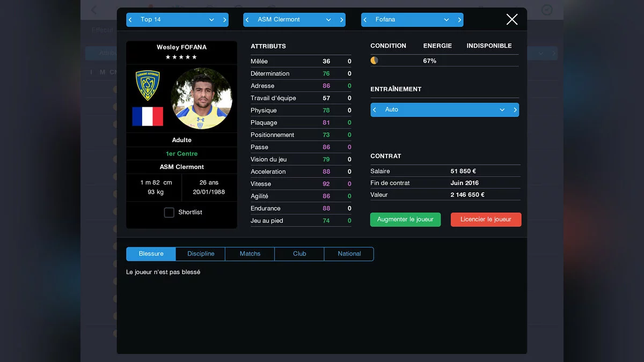Image resolution: width=644 pixels, height=362 pixels.
Task: Click the Travail d'équipe attribute row
Action: coord(301,98)
